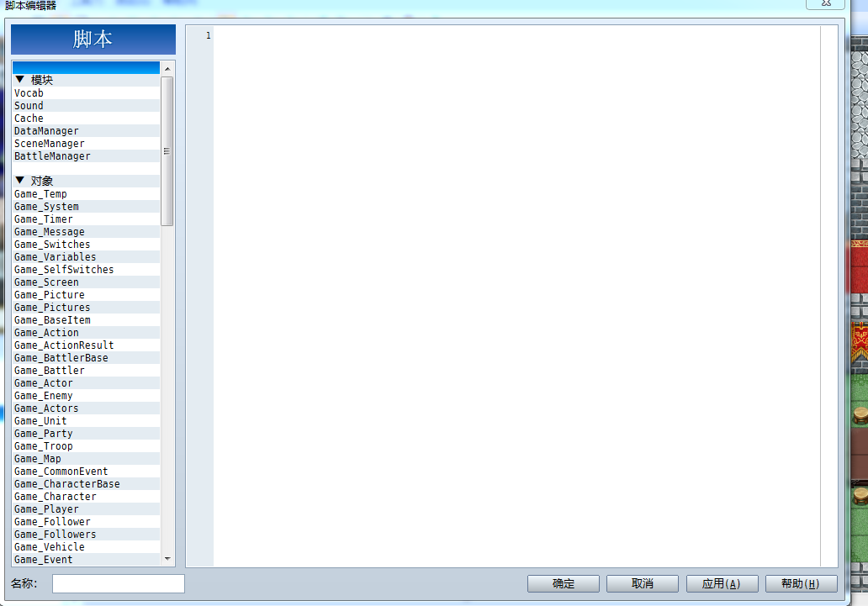Pick the Game_Event script
This screenshot has height=606, width=868.
point(86,560)
